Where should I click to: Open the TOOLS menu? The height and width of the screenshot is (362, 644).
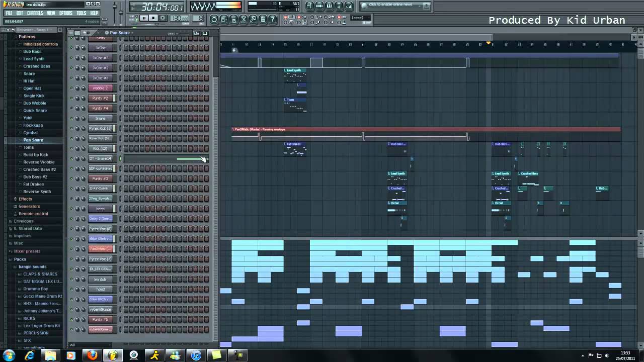click(x=82, y=13)
